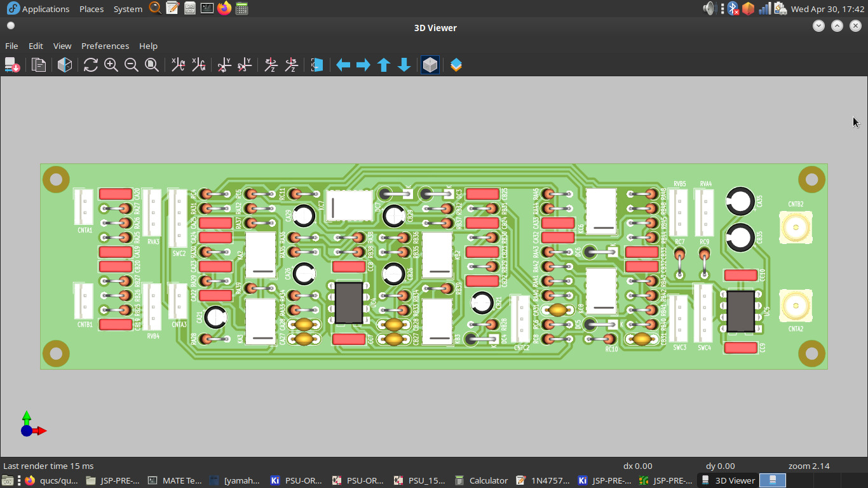The height and width of the screenshot is (488, 868).
Task: Launch Firefox from the top panel
Action: pyautogui.click(x=224, y=8)
